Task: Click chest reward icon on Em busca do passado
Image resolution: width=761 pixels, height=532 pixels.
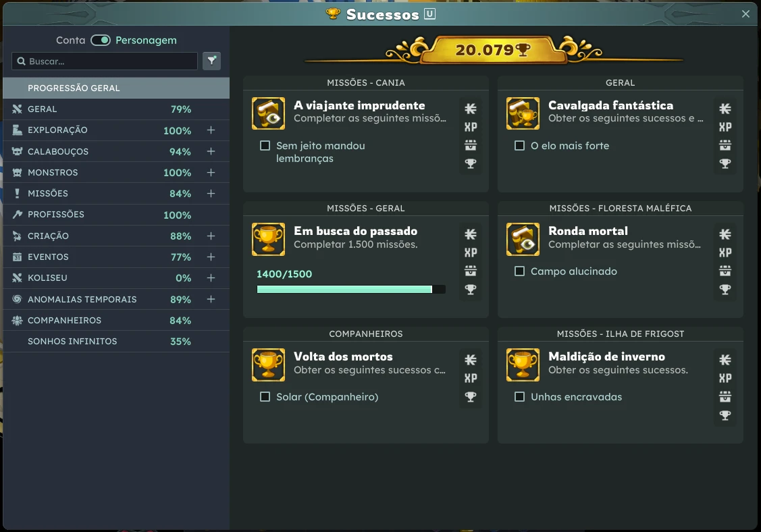Action: [x=471, y=271]
